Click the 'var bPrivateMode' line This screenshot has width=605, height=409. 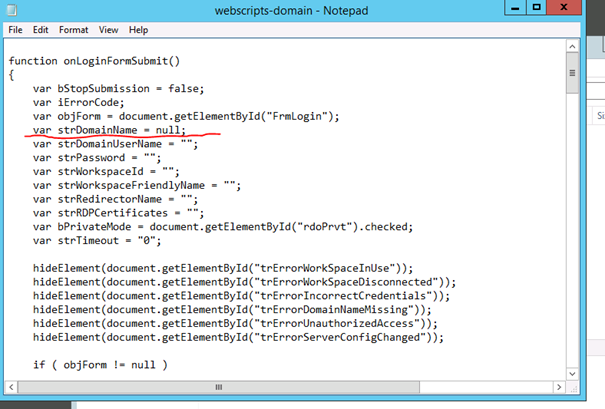[223, 227]
